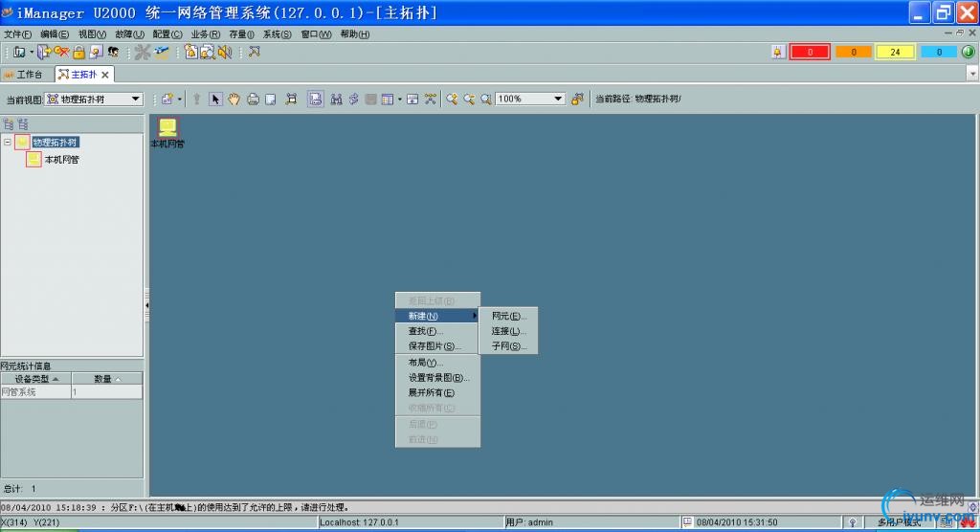Switch to the 工作台 tab
Image resolution: width=980 pixels, height=532 pixels.
[x=24, y=75]
